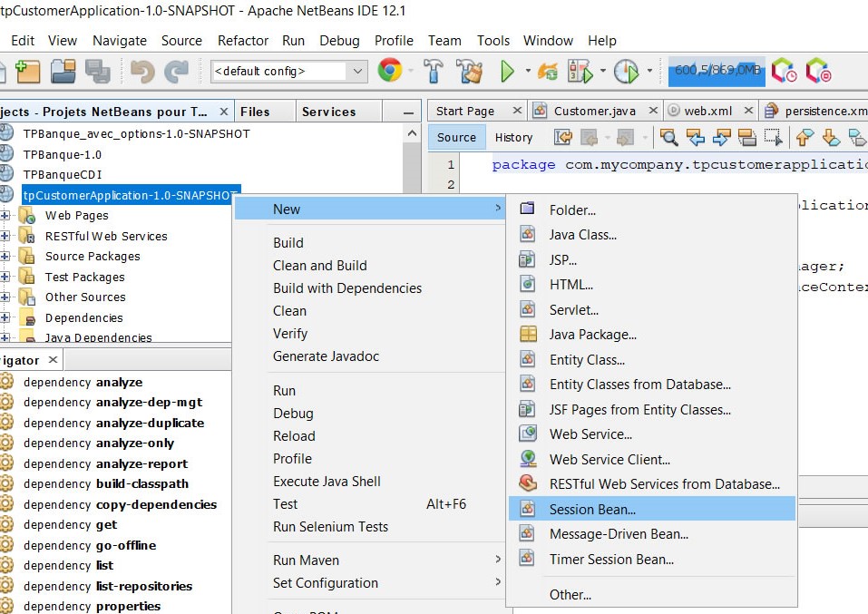
Task: Close the Navigator panel
Action: pos(53,360)
